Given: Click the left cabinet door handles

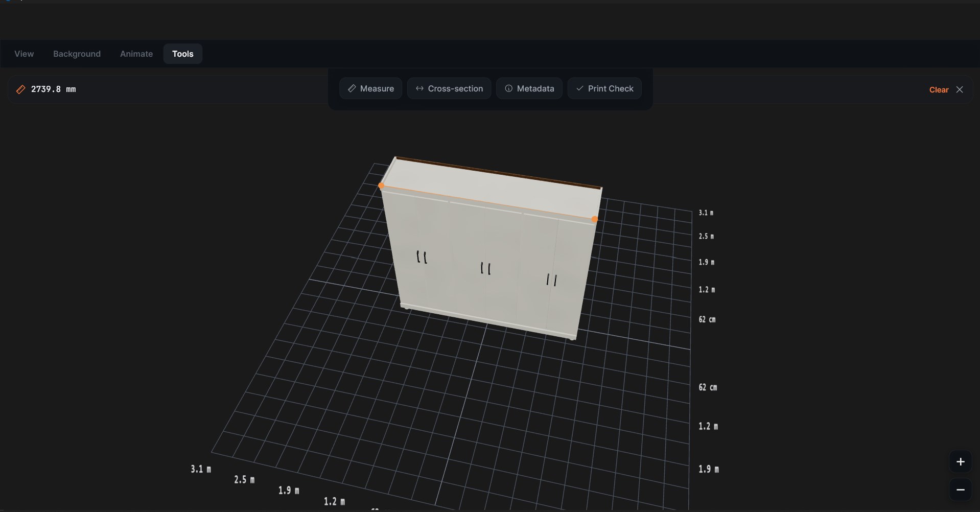Looking at the screenshot, I should click(x=422, y=257).
